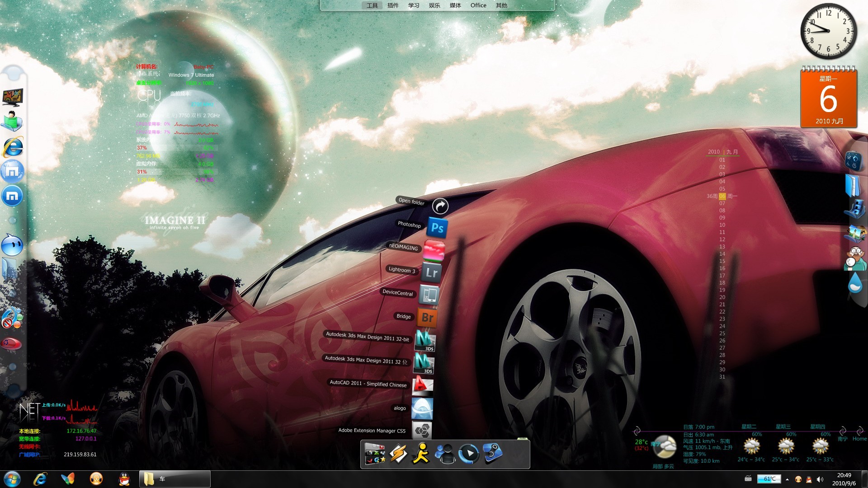Viewport: 868px width, 488px height.
Task: Click the Windows 7 Ultimate system text
Action: coord(191,75)
